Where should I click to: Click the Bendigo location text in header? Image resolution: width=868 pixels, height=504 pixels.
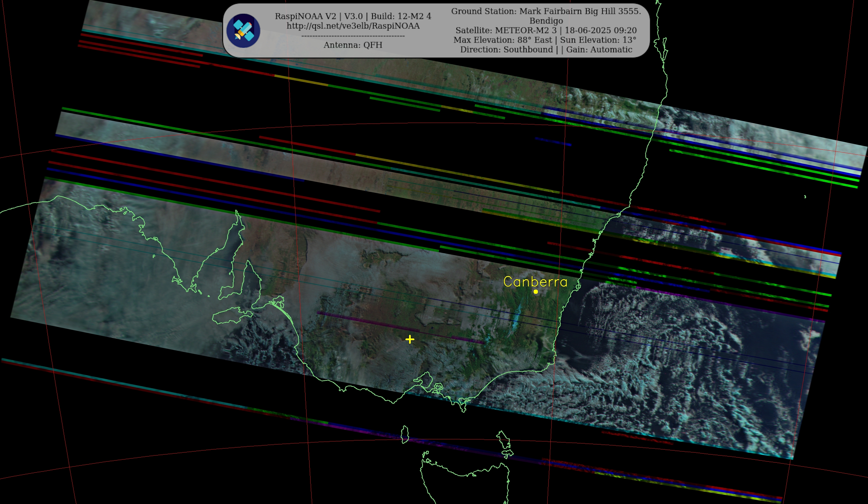coord(546,21)
